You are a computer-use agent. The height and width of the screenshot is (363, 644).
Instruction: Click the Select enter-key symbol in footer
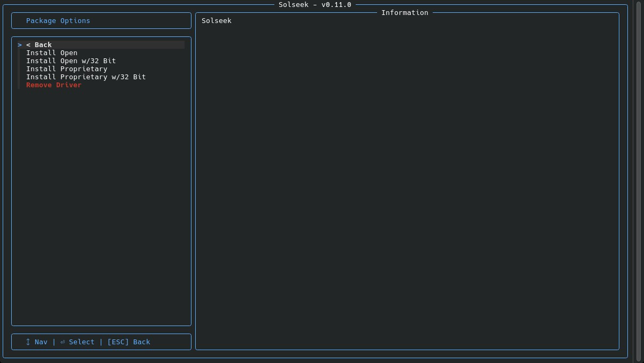pyautogui.click(x=63, y=342)
